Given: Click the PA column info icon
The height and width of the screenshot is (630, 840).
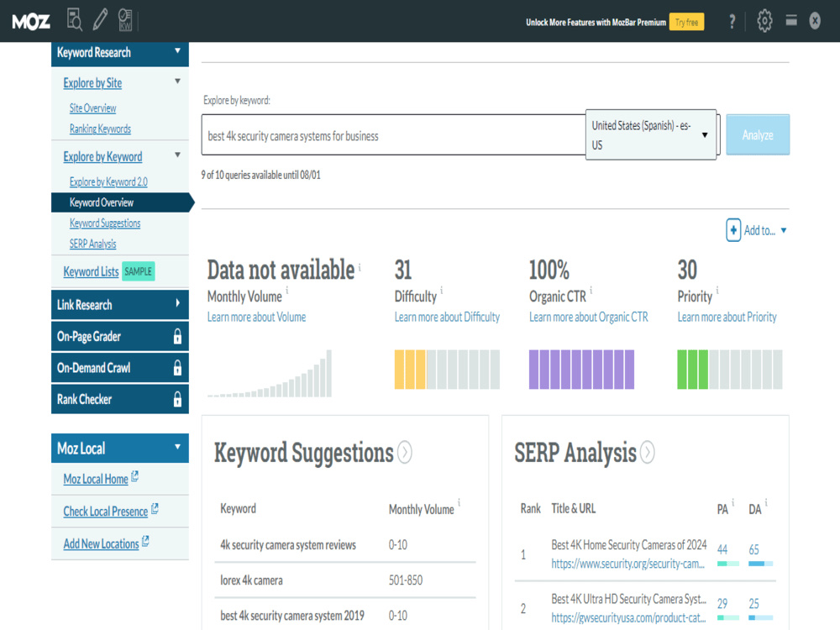Looking at the screenshot, I should pos(732,502).
